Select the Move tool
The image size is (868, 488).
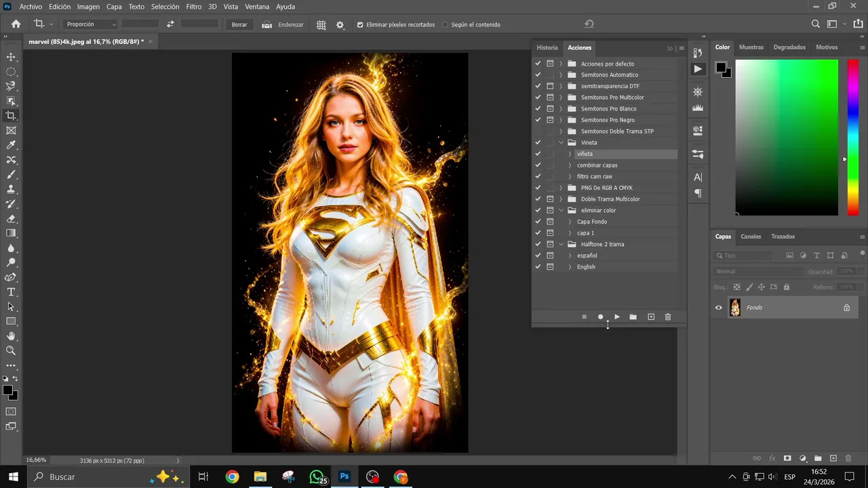click(x=11, y=57)
